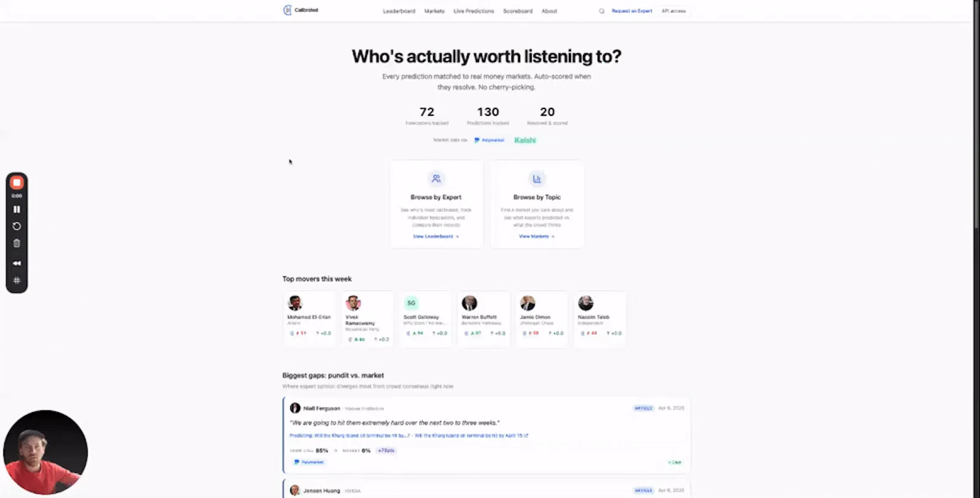Image resolution: width=980 pixels, height=498 pixels.
Task: Click the Calibrated logo icon
Action: pos(287,10)
